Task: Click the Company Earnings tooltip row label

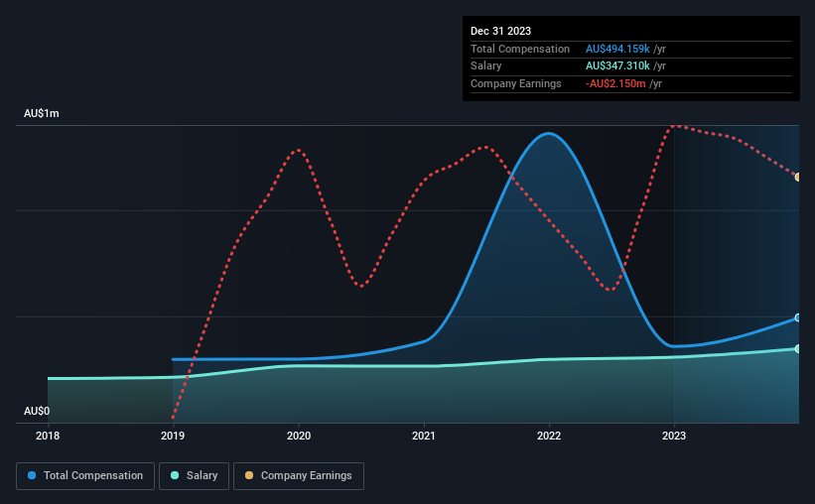Action: (x=515, y=83)
